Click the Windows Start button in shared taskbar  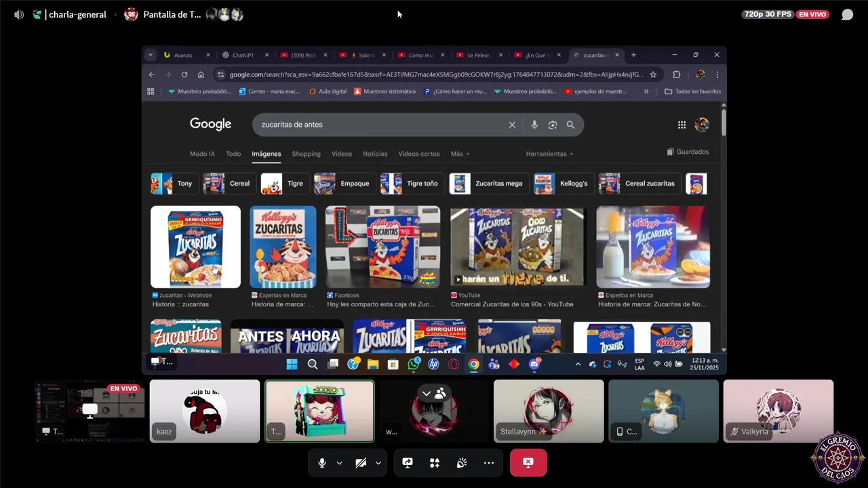click(x=292, y=364)
